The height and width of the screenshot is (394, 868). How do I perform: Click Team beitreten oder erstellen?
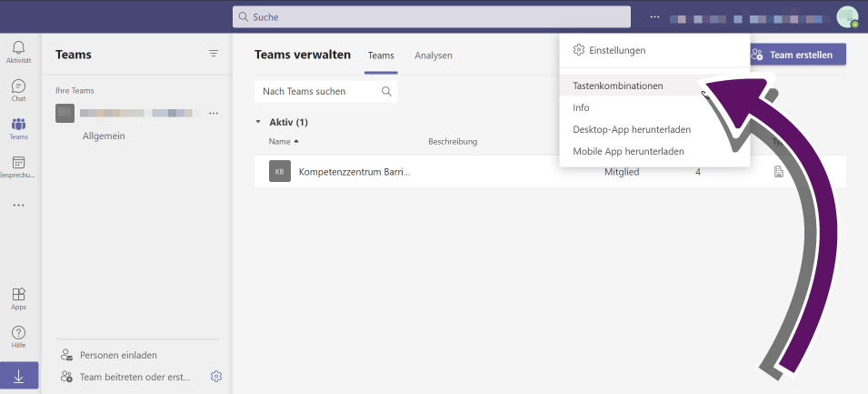pyautogui.click(x=125, y=377)
